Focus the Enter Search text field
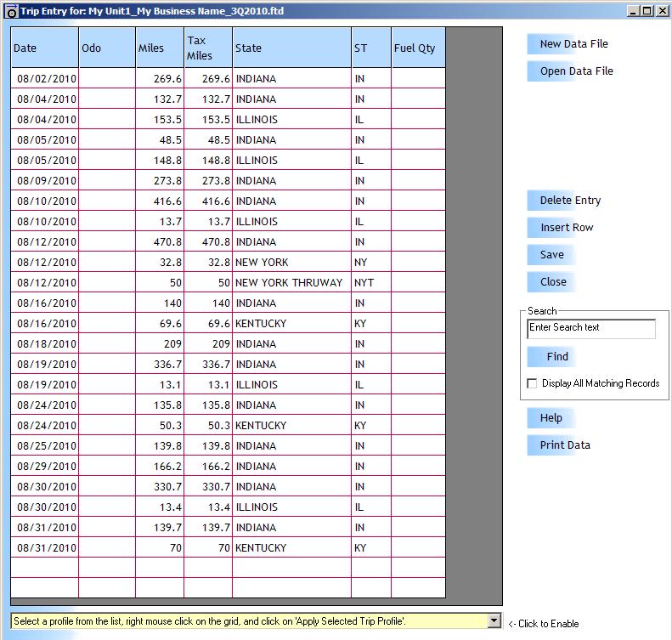The height and width of the screenshot is (640, 672). point(591,328)
